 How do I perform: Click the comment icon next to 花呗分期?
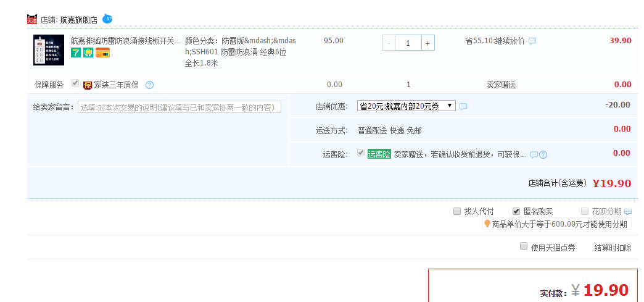pyautogui.click(x=628, y=212)
